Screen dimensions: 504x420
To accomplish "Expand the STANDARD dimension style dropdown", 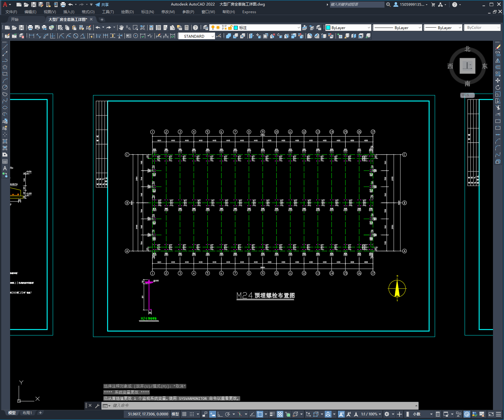I will tap(196, 36).
